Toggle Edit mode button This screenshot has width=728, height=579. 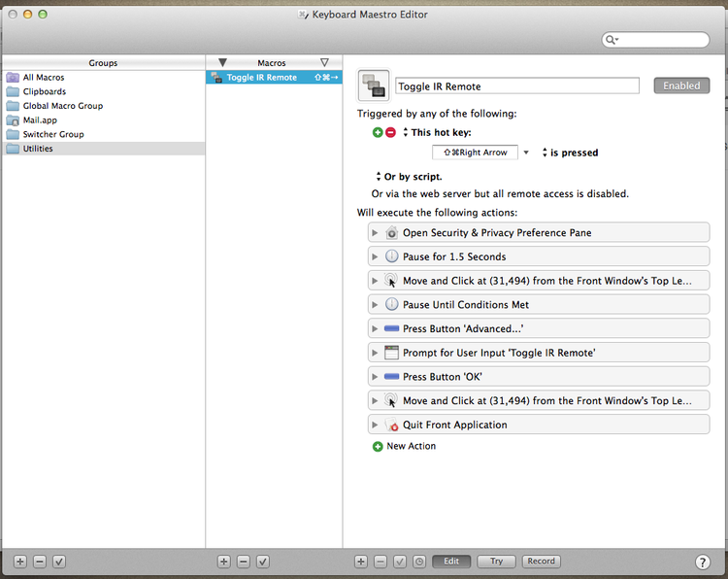(x=451, y=562)
